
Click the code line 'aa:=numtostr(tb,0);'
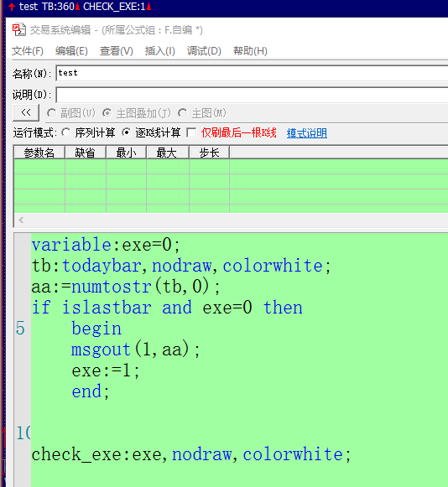126,287
